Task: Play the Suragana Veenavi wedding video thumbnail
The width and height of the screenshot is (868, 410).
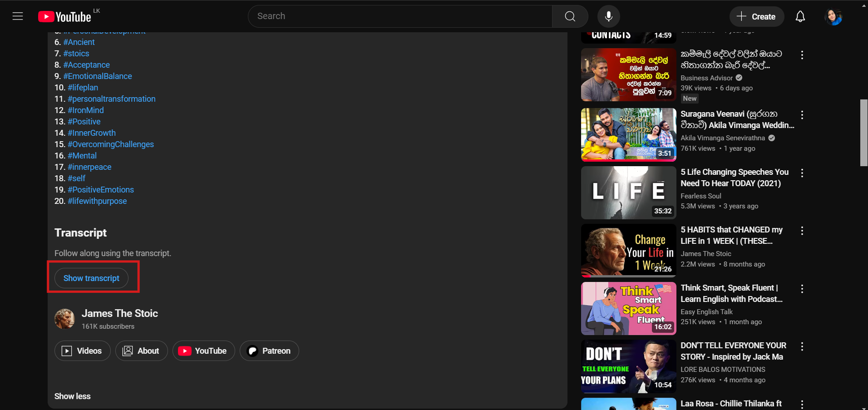Action: pos(628,135)
